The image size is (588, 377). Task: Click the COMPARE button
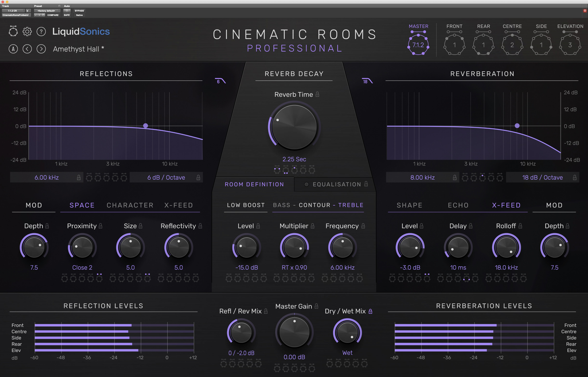click(x=53, y=15)
